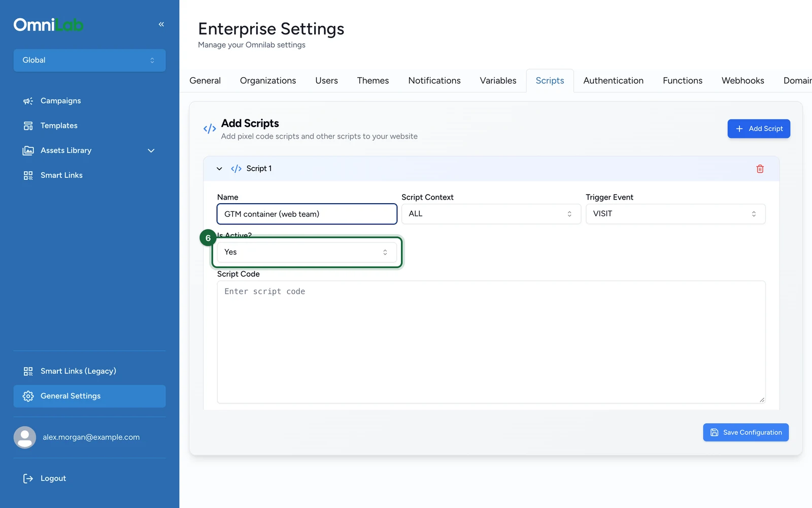
Task: Open Templates in the sidebar
Action: point(89,125)
